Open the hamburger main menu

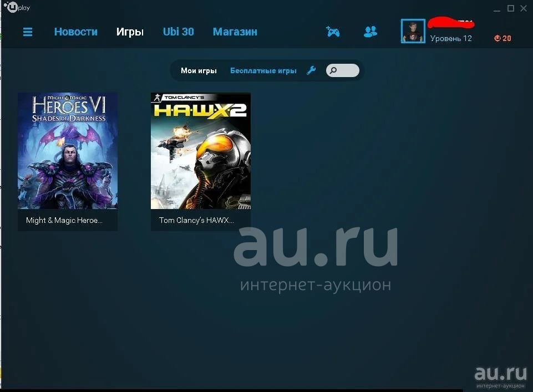[x=28, y=32]
